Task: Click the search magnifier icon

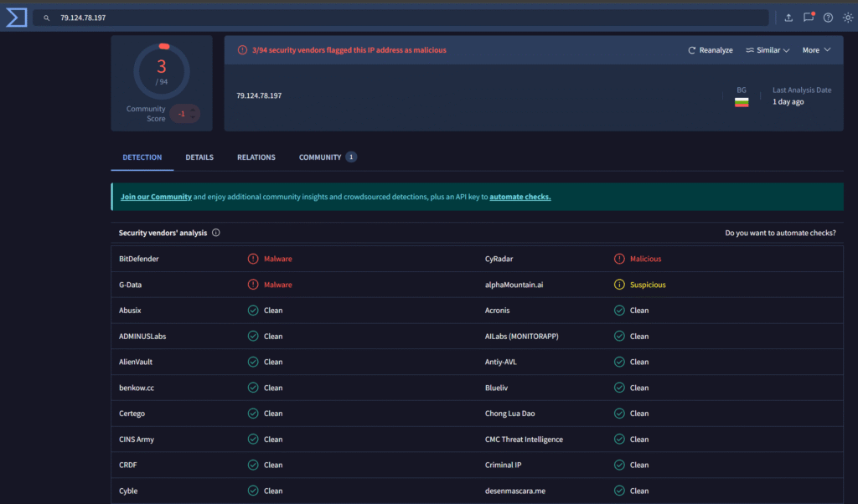Action: click(47, 18)
